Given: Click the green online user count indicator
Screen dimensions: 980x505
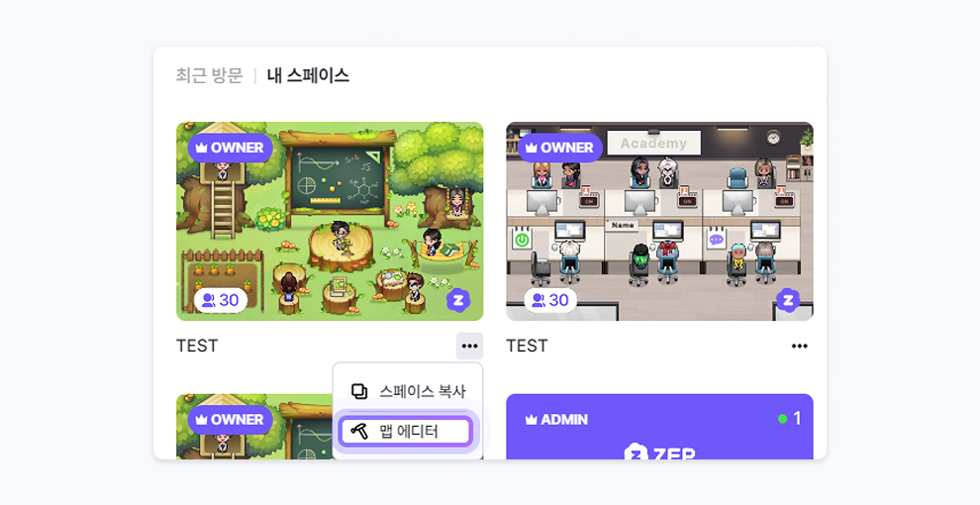Looking at the screenshot, I should (x=789, y=419).
